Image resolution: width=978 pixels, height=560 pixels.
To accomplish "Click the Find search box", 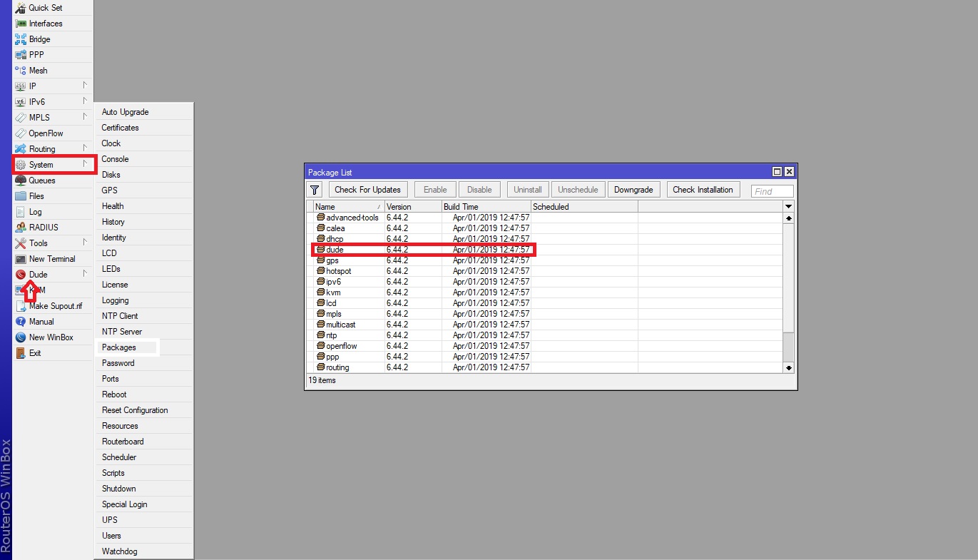I will pos(771,190).
